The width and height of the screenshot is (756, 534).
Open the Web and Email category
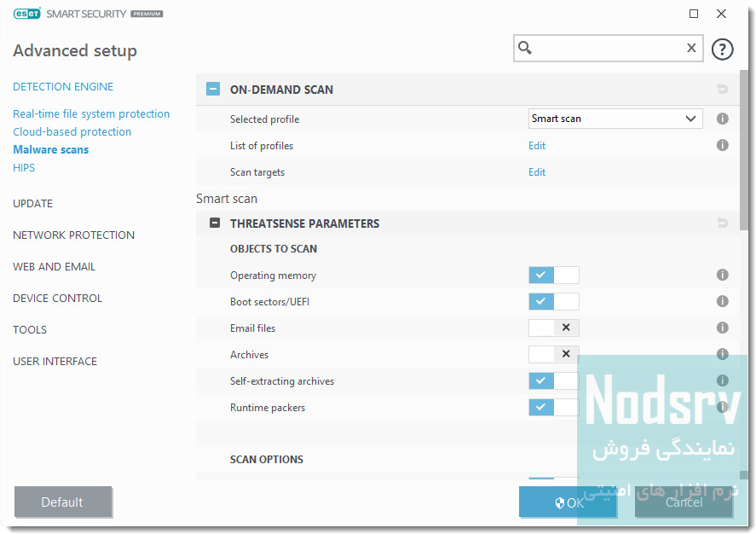pyautogui.click(x=54, y=267)
